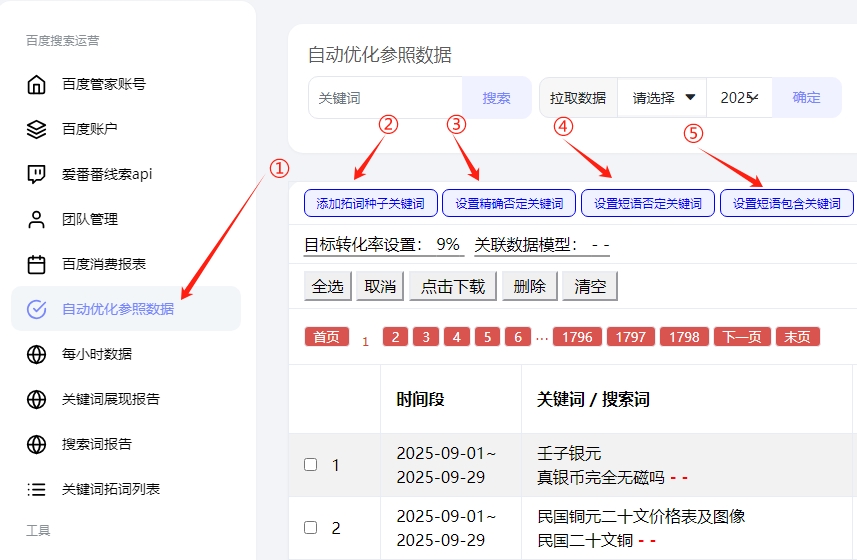Click the 设置精确否定关键词 button
The height and width of the screenshot is (560, 857).
(509, 204)
